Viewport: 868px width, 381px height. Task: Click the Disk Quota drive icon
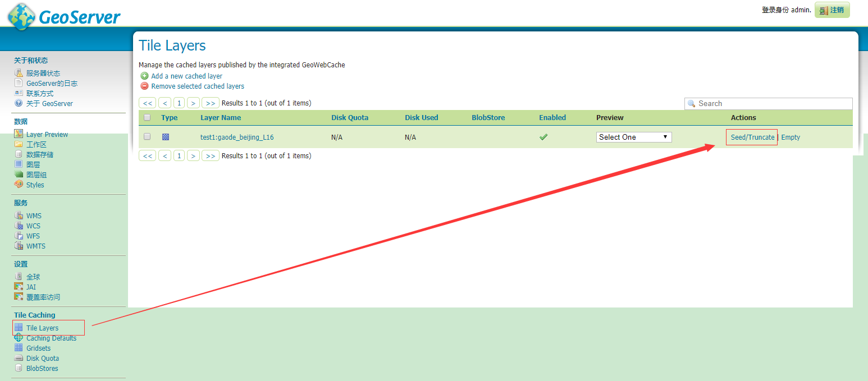pyautogui.click(x=19, y=358)
